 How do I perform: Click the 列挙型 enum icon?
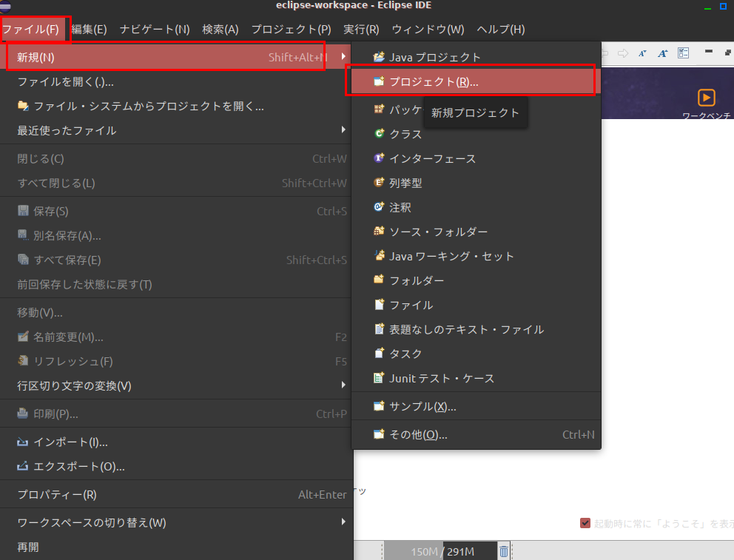pos(379,182)
